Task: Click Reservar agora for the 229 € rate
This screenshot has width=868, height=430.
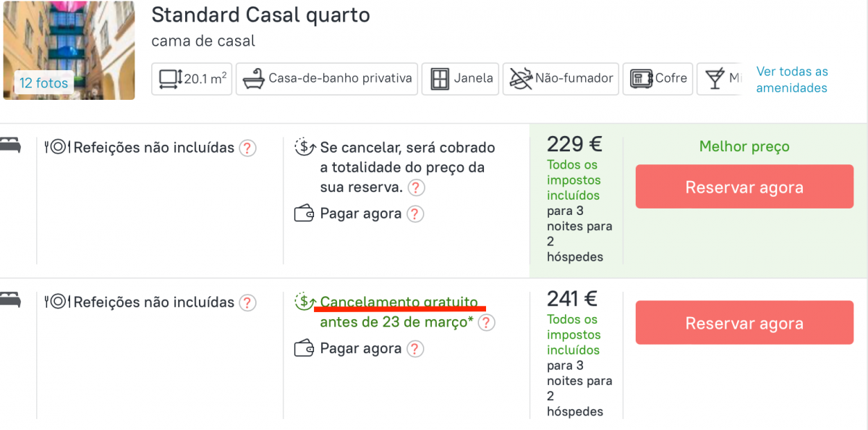Action: point(744,187)
